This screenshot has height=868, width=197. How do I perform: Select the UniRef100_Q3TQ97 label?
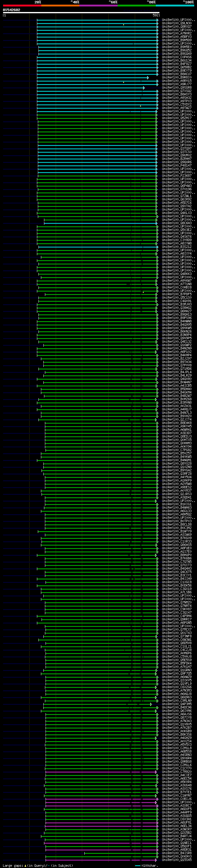click(x=177, y=149)
